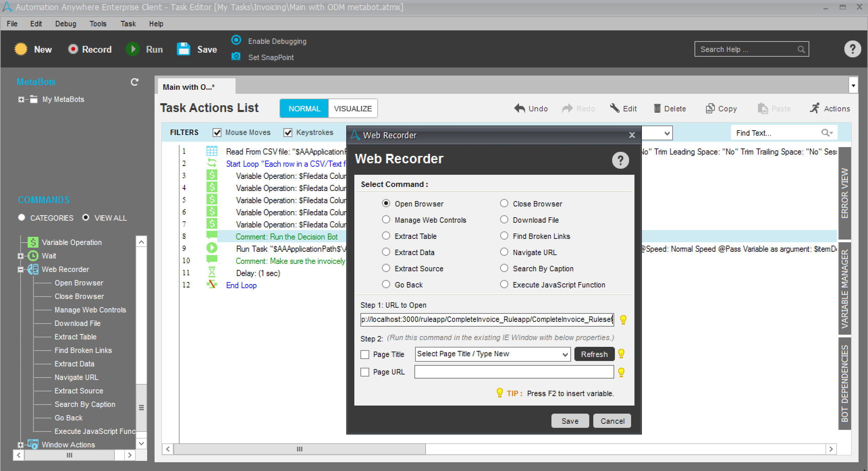This screenshot has width=868, height=471.
Task: Expand the My MetaBots tree folder
Action: [21, 100]
